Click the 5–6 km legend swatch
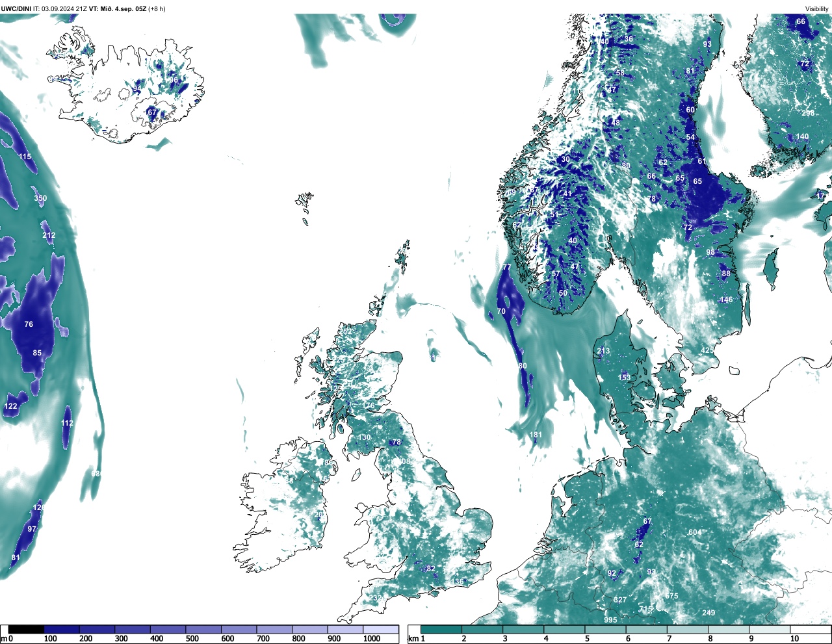This screenshot has height=644, width=832. tap(606, 629)
